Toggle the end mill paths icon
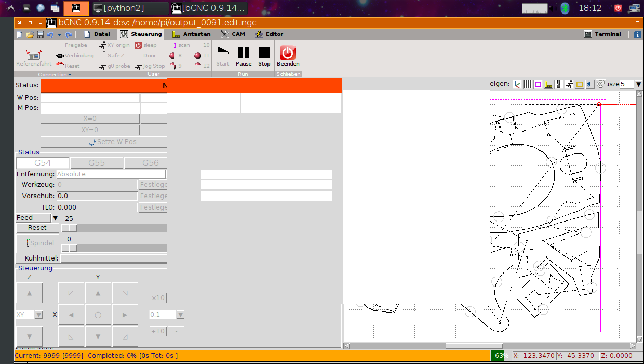 point(559,84)
